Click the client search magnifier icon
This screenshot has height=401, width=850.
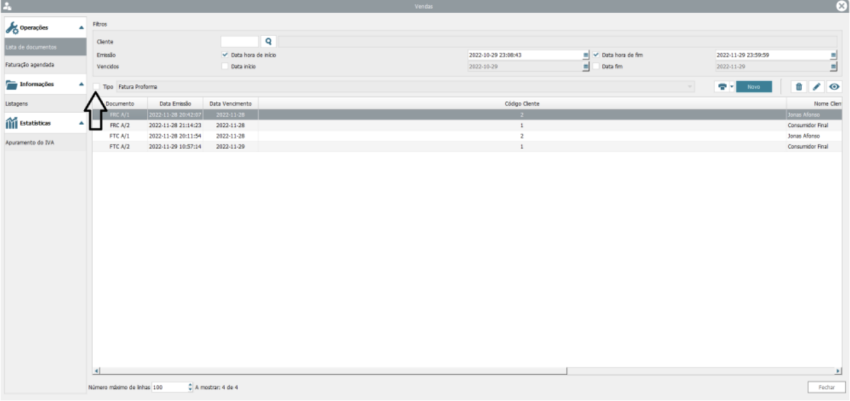coord(268,41)
